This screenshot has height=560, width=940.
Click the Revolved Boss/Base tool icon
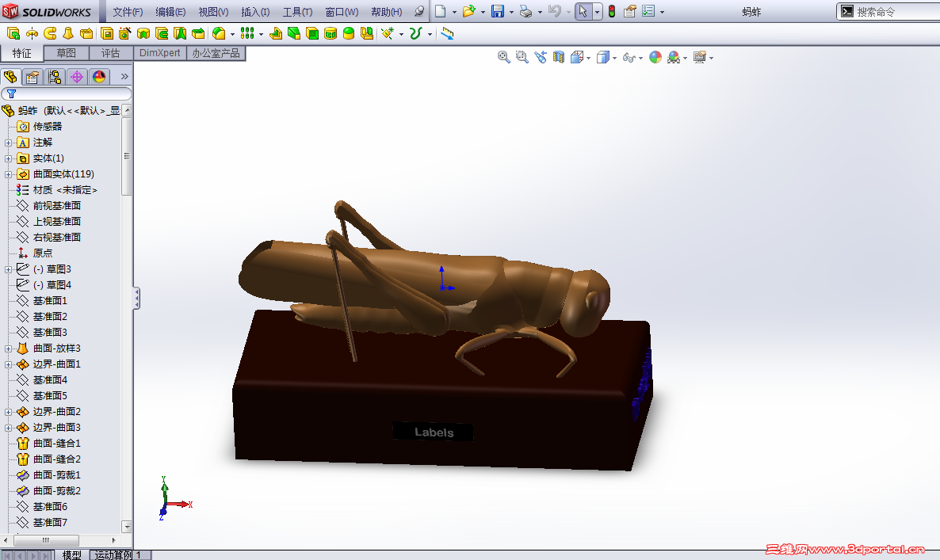pos(32,33)
